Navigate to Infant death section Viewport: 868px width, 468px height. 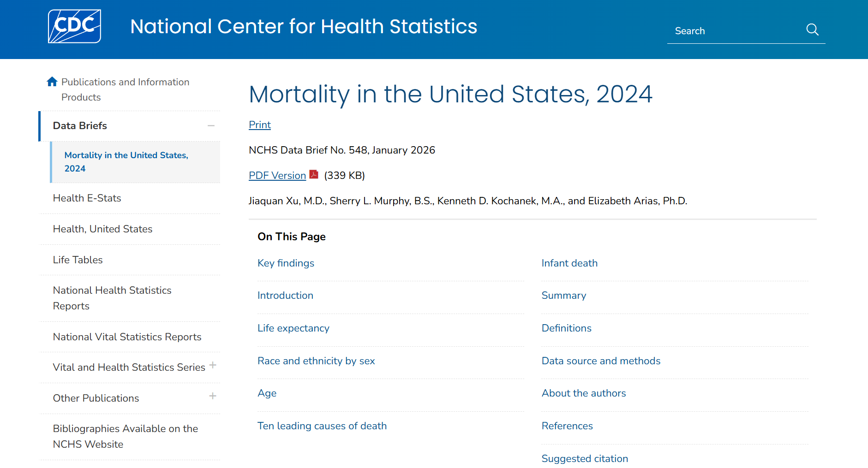pyautogui.click(x=569, y=263)
